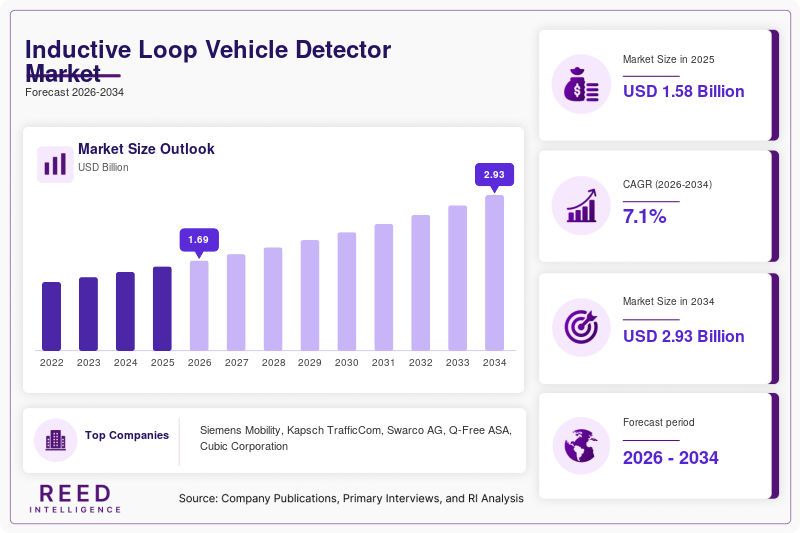Click the Source attribution text
The image size is (800, 533).
[351, 498]
